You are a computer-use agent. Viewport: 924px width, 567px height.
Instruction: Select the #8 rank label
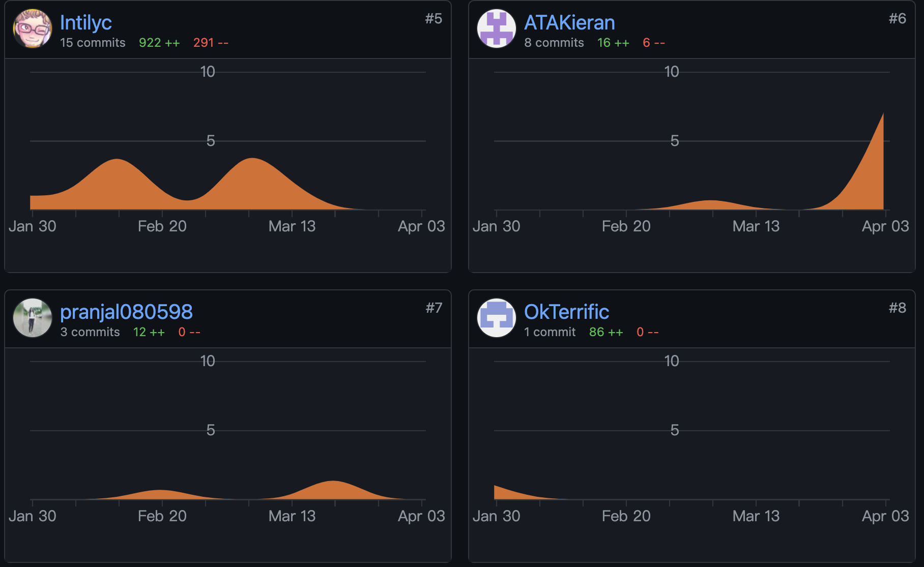[898, 308]
